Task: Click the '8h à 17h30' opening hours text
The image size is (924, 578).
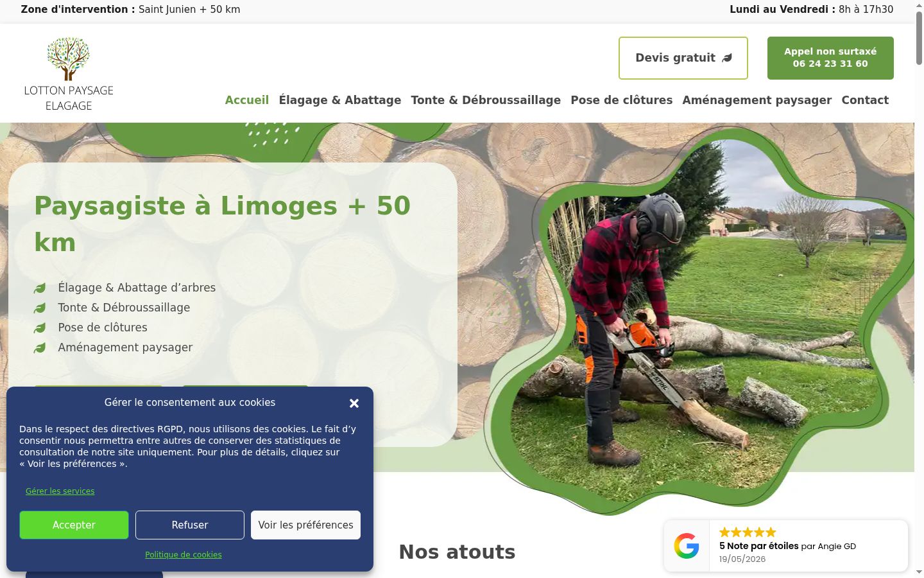Action: click(866, 10)
